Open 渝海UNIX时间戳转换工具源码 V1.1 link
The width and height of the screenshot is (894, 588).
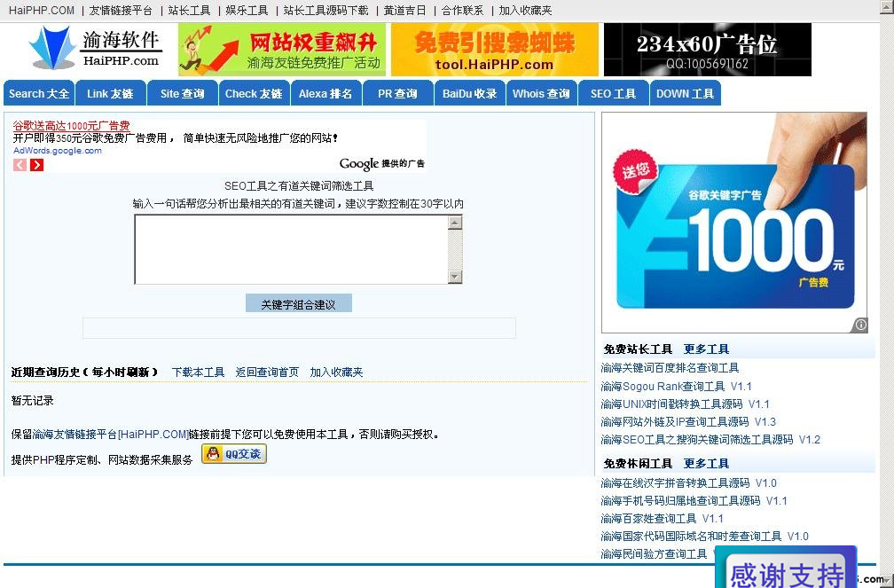click(686, 404)
